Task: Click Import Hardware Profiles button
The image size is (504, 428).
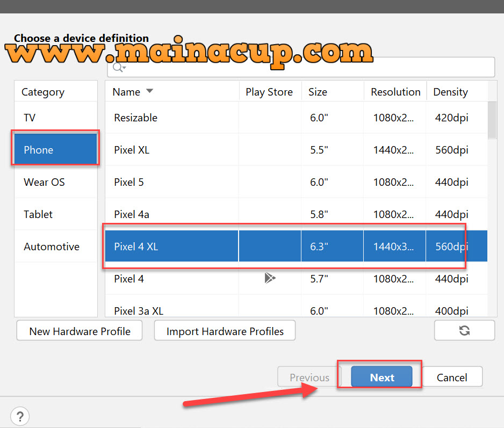Action: tap(225, 331)
